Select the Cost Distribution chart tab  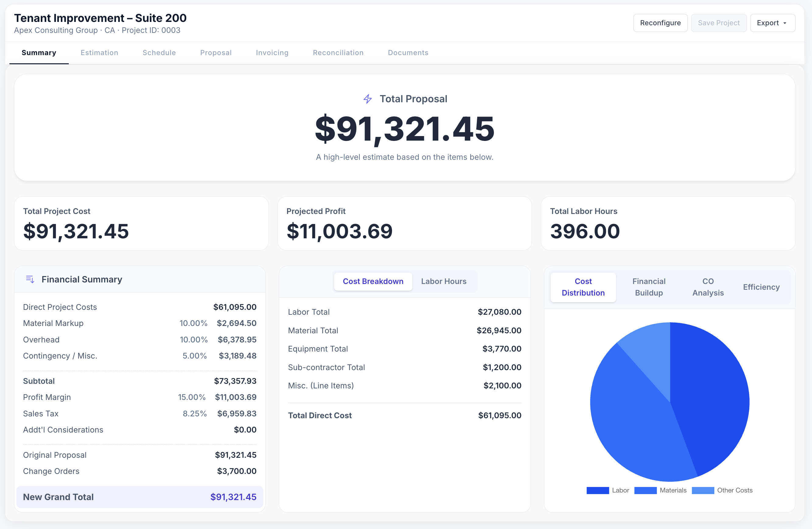(583, 287)
